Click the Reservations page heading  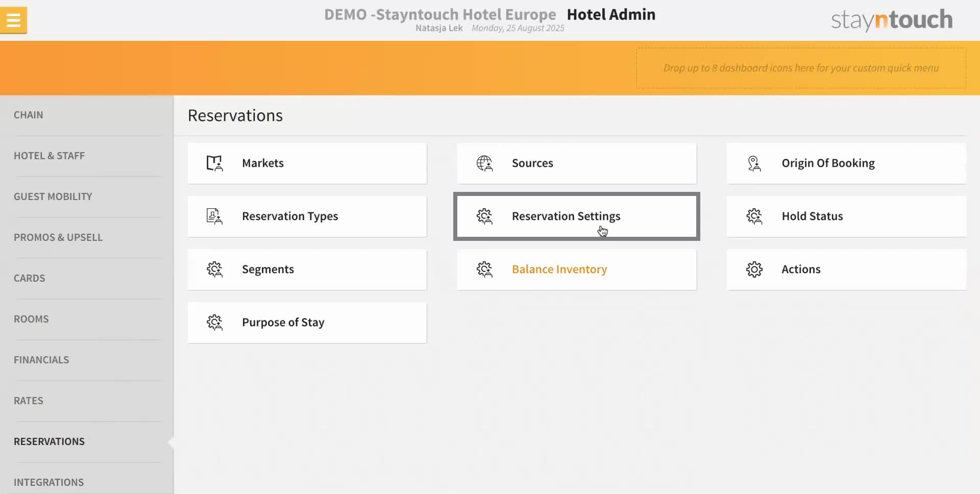(235, 116)
